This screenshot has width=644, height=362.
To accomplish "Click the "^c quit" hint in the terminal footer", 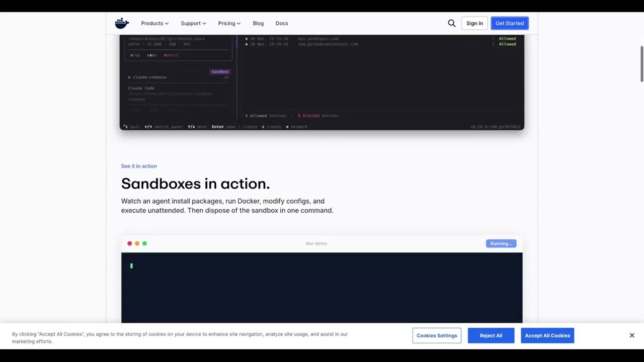I will [132, 127].
